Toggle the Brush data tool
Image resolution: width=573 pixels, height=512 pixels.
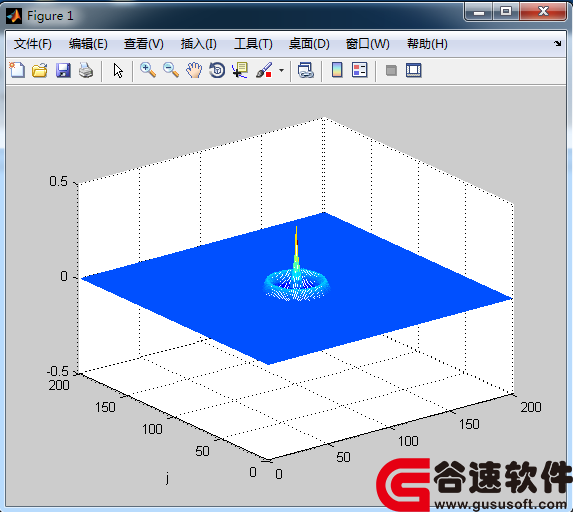coord(264,70)
